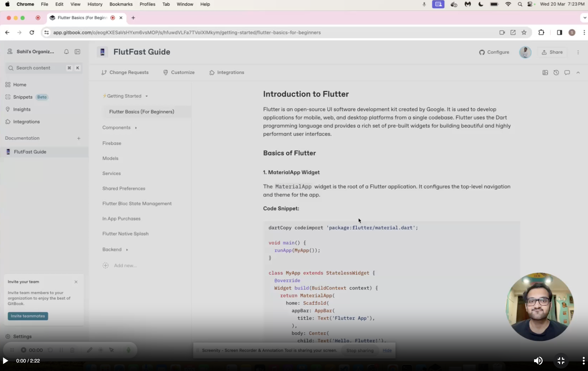
Task: Click the Screenity pause recording icon
Action: coord(61,350)
